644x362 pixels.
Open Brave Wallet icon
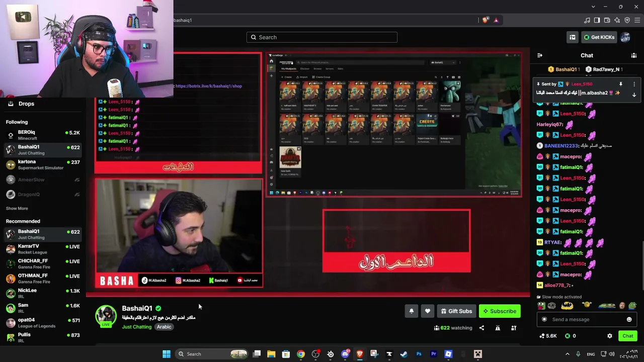click(x=607, y=20)
